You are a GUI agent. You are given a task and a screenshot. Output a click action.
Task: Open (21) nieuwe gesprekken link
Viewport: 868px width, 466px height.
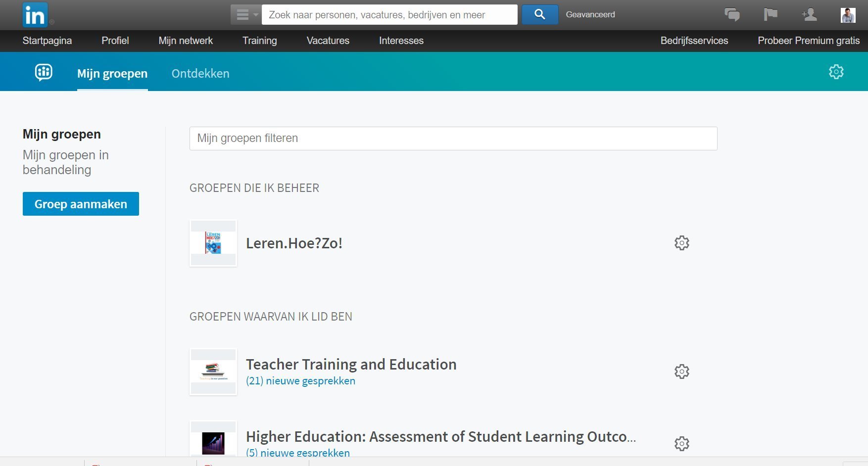pyautogui.click(x=300, y=381)
